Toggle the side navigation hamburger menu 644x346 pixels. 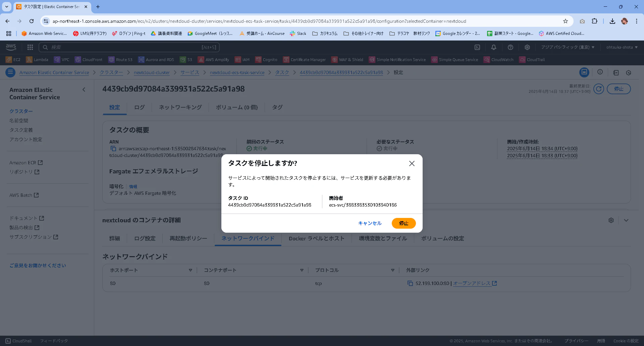10,72
